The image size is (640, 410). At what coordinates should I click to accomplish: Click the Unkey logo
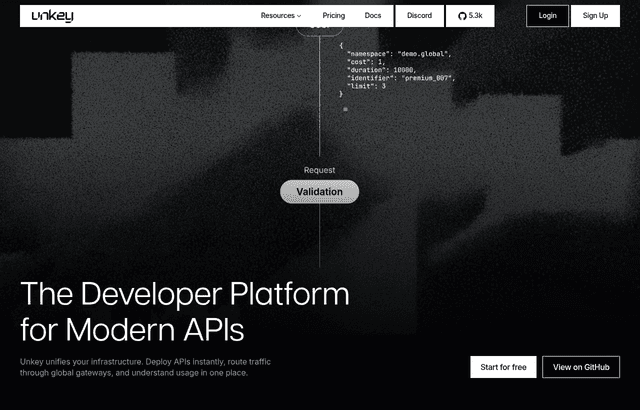52,16
